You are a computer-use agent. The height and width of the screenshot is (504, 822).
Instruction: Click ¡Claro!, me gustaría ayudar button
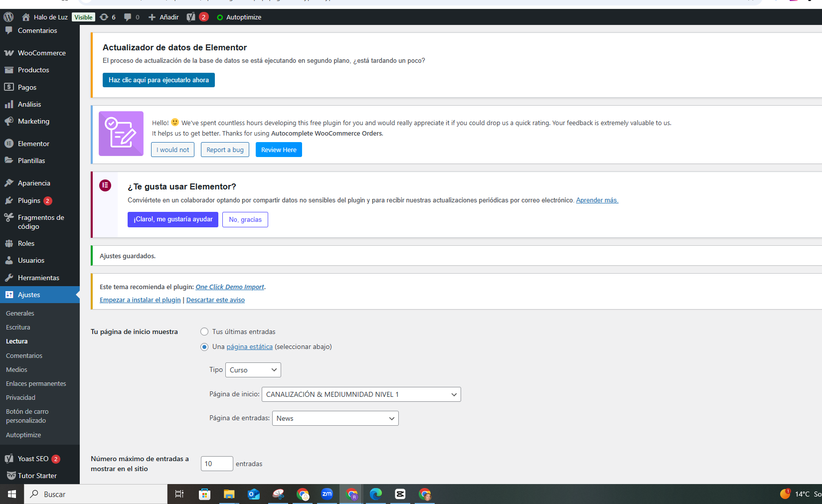173,219
